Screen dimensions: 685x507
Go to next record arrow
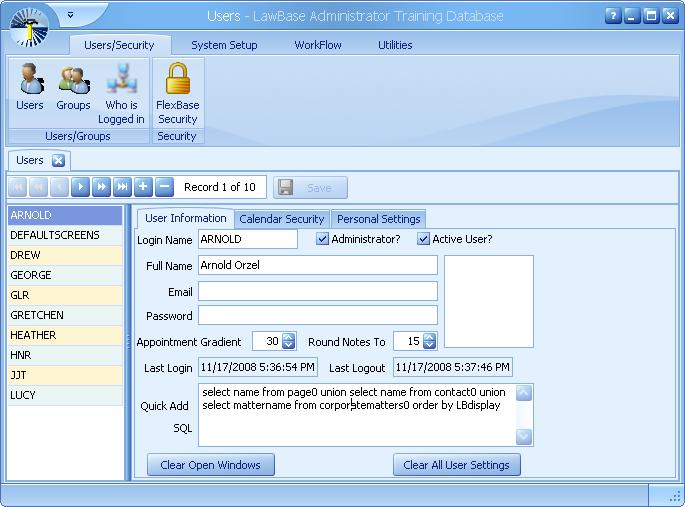(80, 187)
